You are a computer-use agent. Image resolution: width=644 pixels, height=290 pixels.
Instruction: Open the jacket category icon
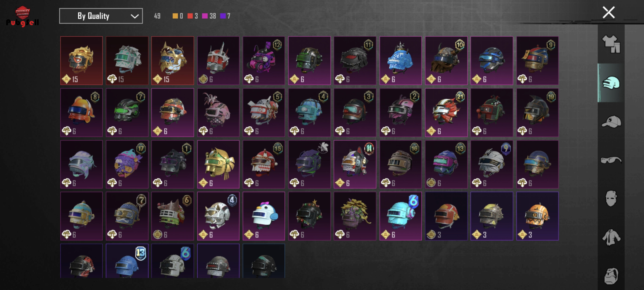point(611,237)
